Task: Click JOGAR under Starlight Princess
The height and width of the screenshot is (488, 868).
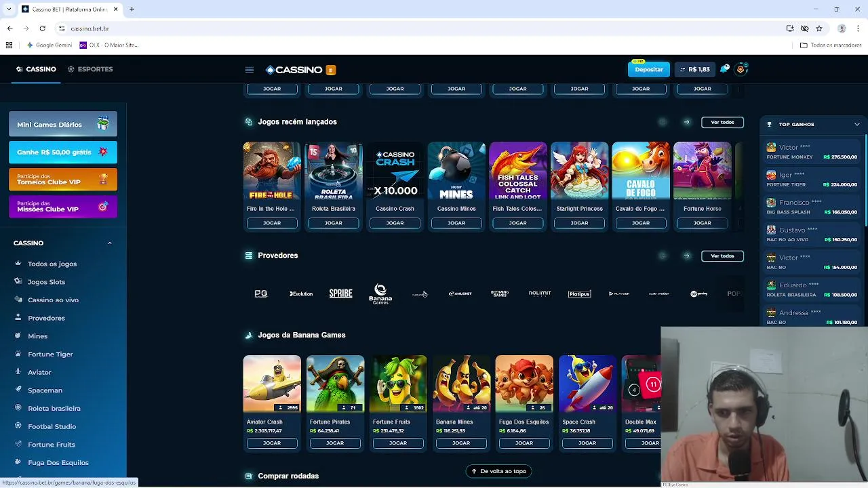Action: 579,223
